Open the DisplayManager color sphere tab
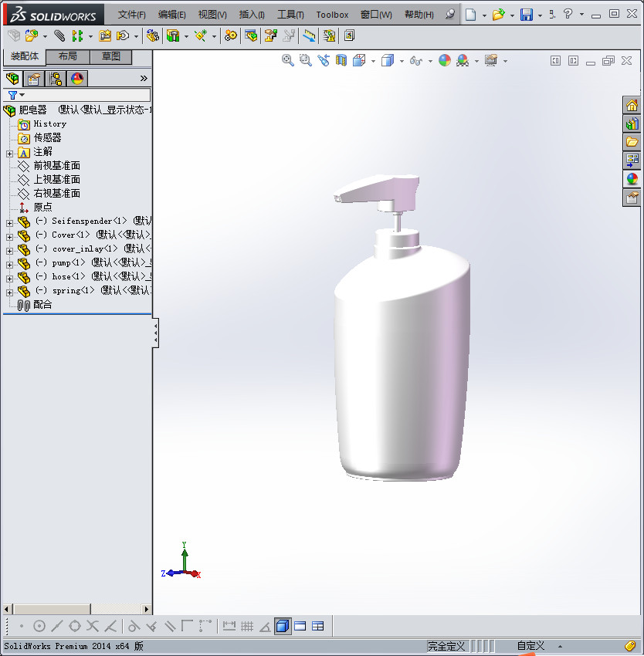 click(x=76, y=79)
